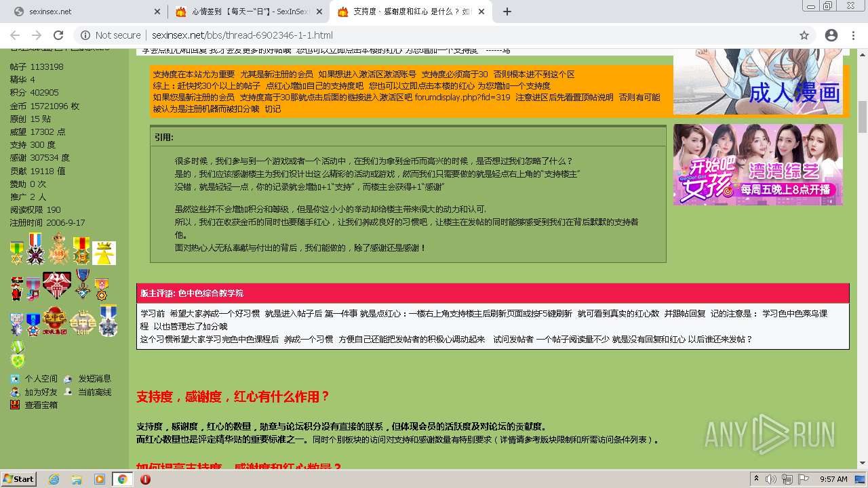Click the yellow crown medal badge
Screen dimensions: 868x488
tap(104, 253)
